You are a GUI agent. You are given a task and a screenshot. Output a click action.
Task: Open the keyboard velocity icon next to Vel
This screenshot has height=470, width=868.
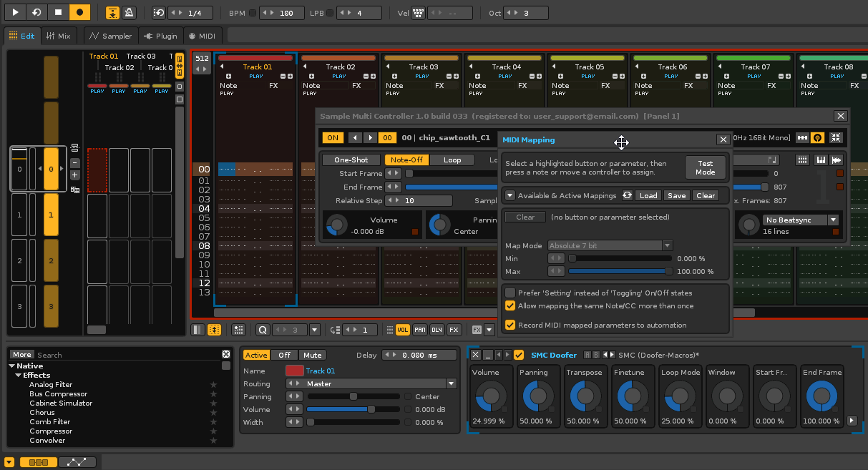(418, 13)
